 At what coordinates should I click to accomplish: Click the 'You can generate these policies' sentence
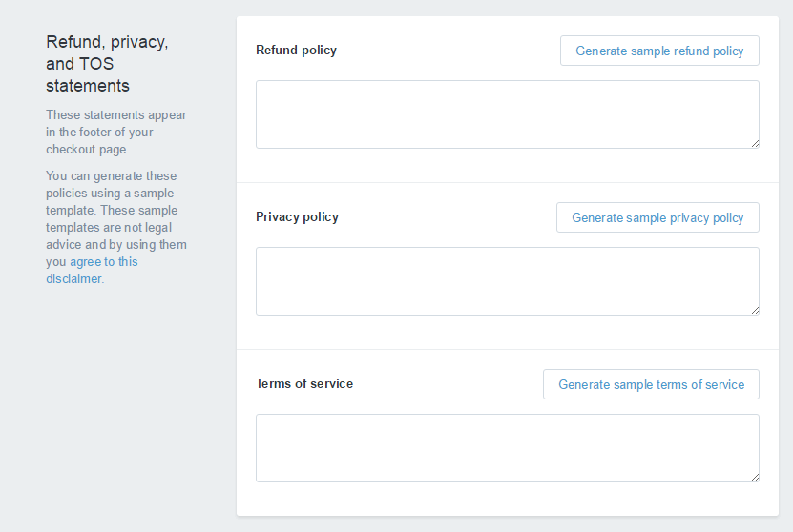coord(111,184)
